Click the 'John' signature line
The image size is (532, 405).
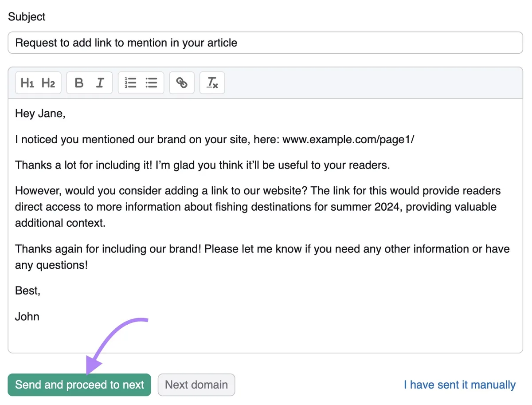(27, 317)
